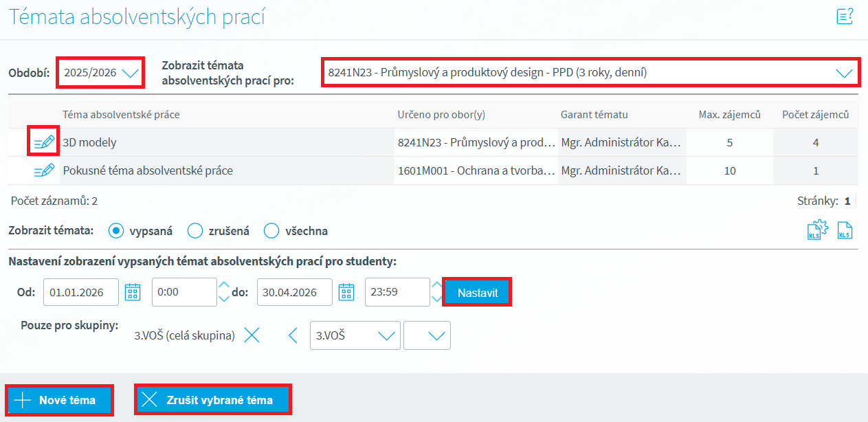Viewport: 868px width, 422px height.
Task: Click the Nastavit button
Action: (477, 292)
